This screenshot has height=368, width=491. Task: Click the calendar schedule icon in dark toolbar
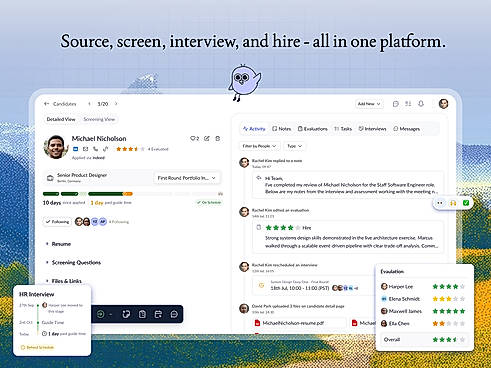(x=158, y=314)
